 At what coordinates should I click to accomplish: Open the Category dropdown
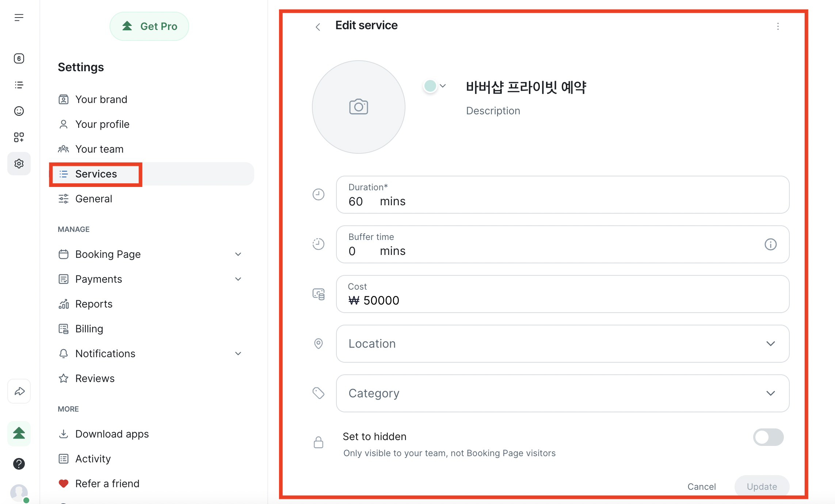point(563,393)
